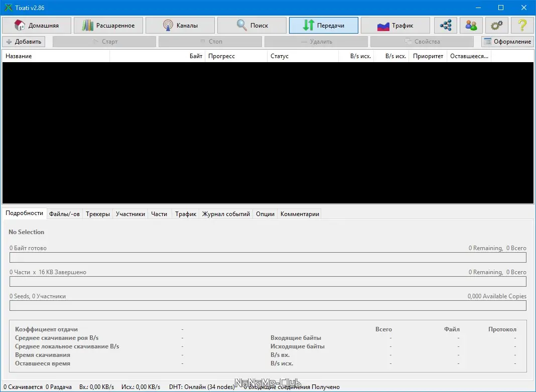
Task: Click 'Вх.: 0,00 KB/s' in the status bar
Action: (x=97, y=387)
